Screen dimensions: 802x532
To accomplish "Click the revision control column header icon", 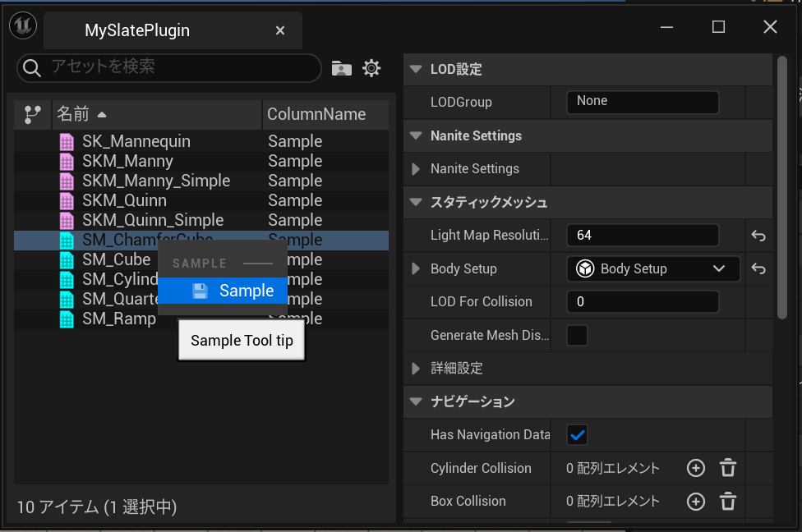I will point(33,114).
